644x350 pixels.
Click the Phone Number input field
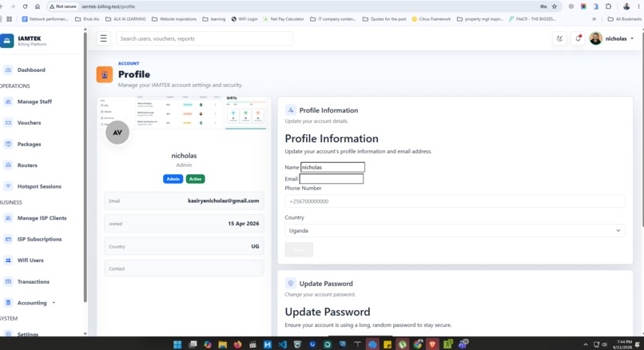click(x=455, y=201)
